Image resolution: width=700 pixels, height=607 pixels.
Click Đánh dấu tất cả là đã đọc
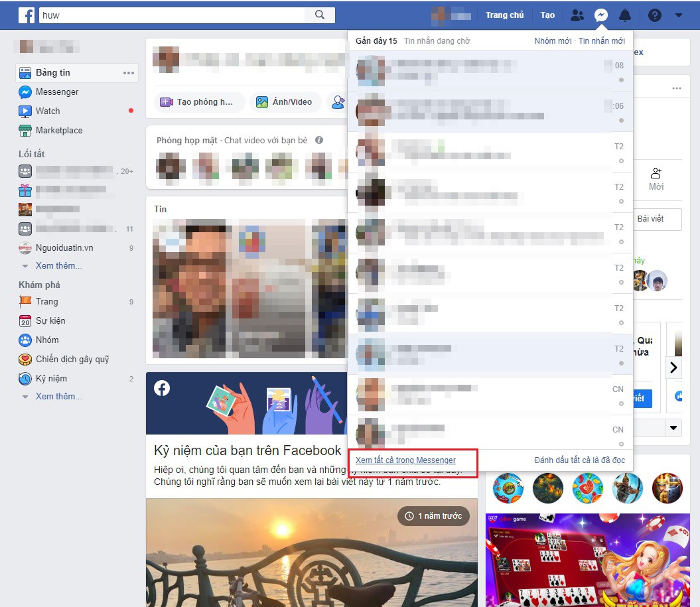coord(579,460)
